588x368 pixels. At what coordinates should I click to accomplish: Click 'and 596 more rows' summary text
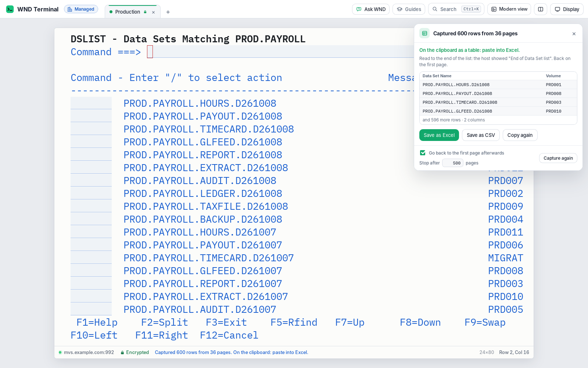point(453,120)
